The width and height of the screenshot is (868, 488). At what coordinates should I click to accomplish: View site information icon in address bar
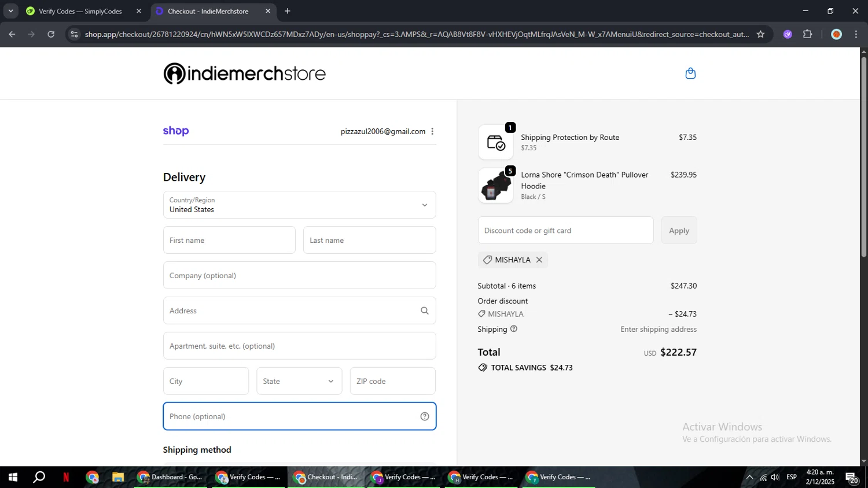click(x=73, y=34)
